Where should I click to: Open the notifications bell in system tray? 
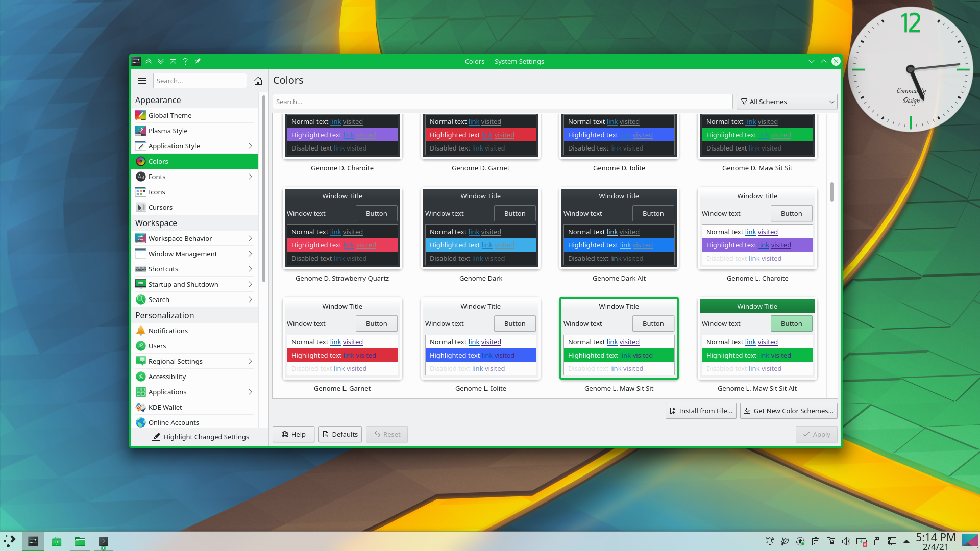pos(770,541)
